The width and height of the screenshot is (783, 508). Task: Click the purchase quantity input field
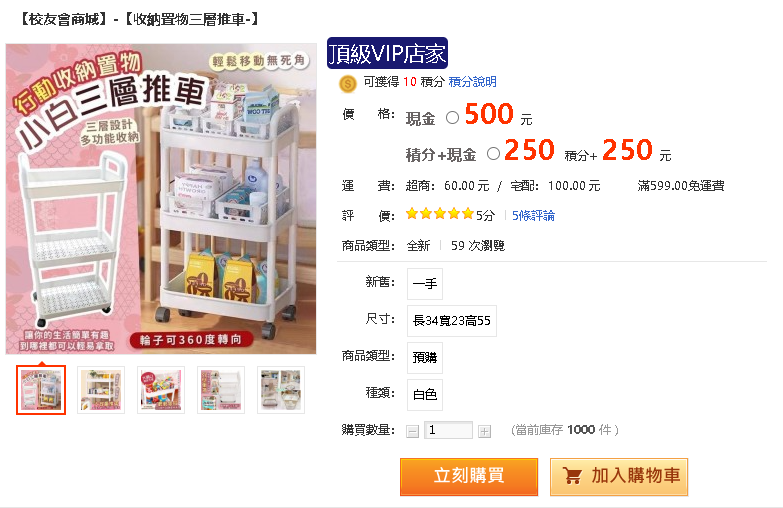448,430
